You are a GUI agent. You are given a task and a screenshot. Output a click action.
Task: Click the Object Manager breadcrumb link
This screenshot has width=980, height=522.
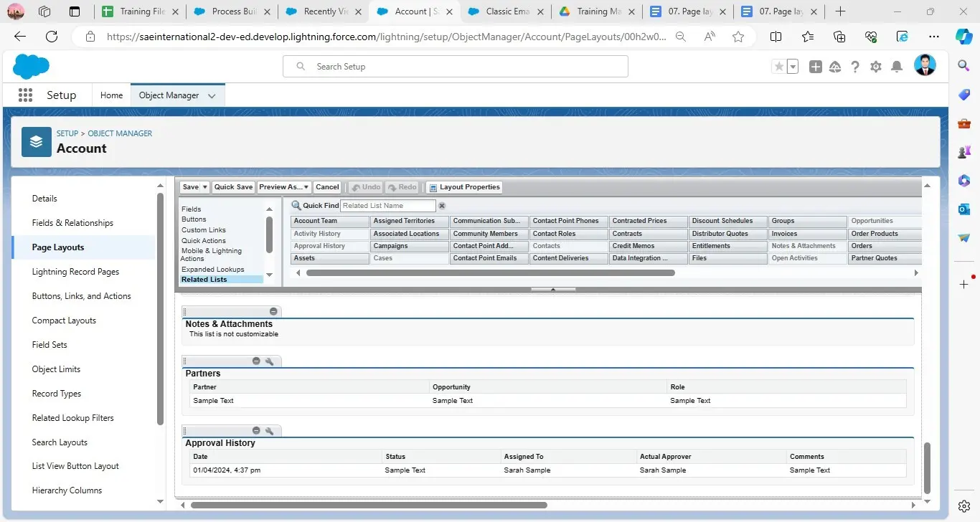(x=120, y=133)
